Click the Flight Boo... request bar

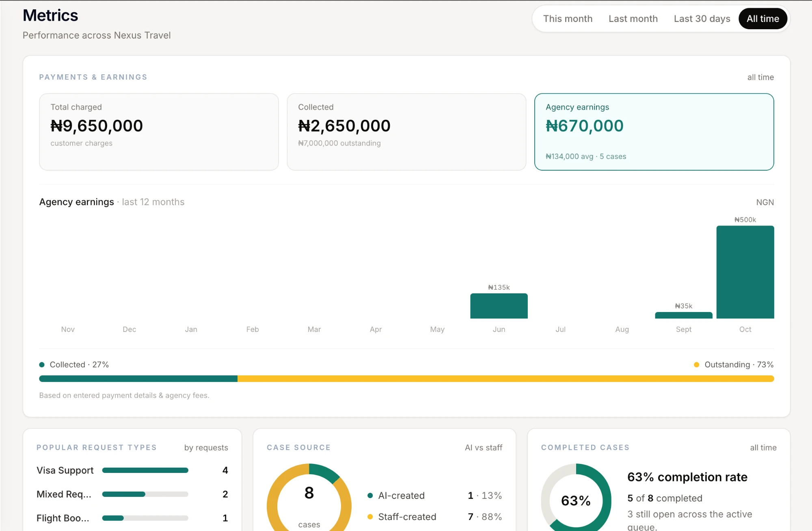tap(145, 518)
